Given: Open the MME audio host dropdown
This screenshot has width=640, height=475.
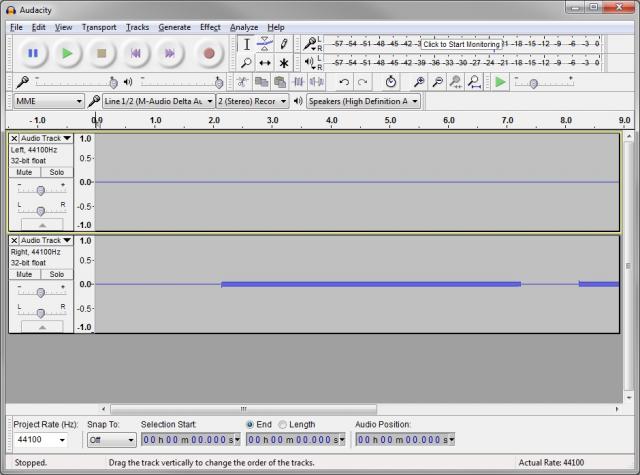Looking at the screenshot, I should click(x=49, y=101).
